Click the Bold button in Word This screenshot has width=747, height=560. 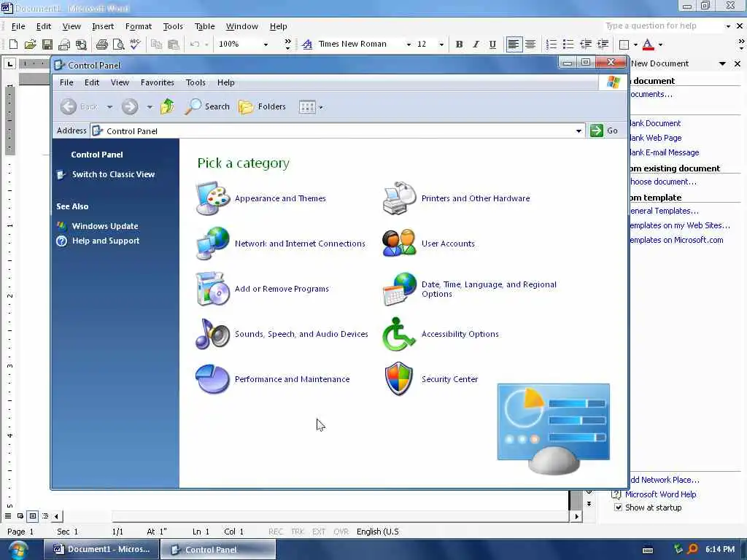click(x=459, y=44)
